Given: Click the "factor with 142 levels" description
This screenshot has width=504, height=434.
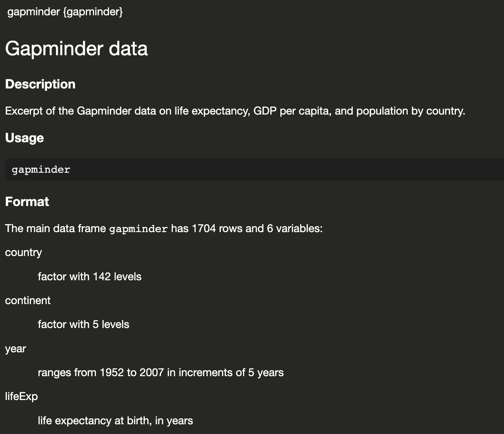Looking at the screenshot, I should click(x=90, y=277).
